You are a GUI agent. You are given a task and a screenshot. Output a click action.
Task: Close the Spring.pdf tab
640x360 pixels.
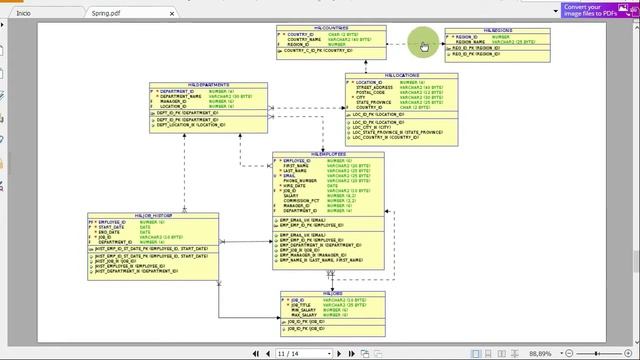pos(172,13)
